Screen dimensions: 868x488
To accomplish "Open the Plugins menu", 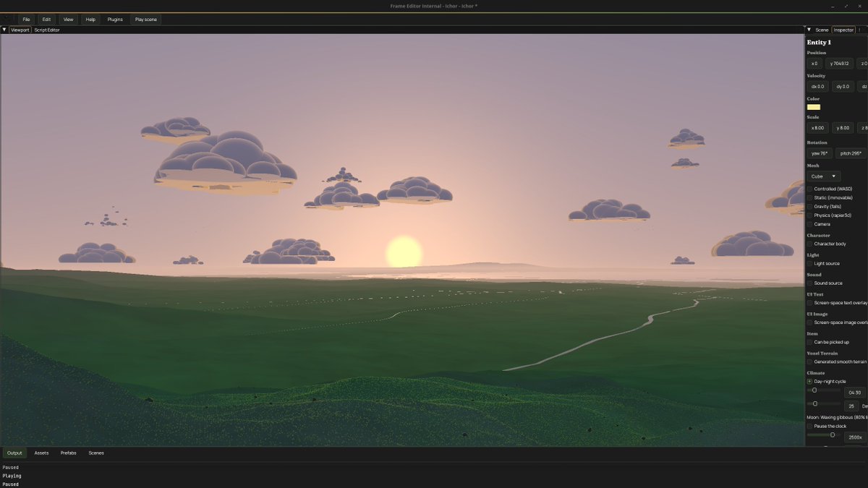I will tap(115, 20).
